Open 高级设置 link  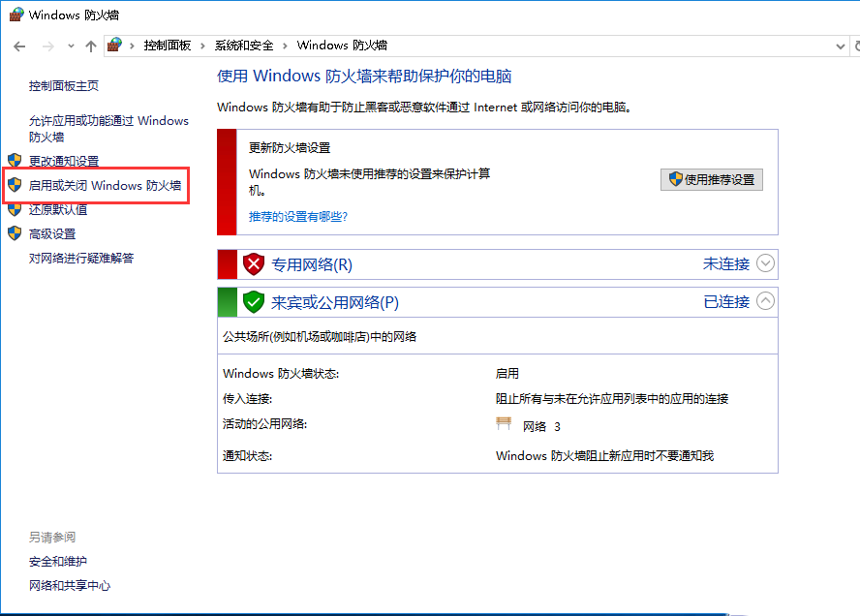(52, 233)
